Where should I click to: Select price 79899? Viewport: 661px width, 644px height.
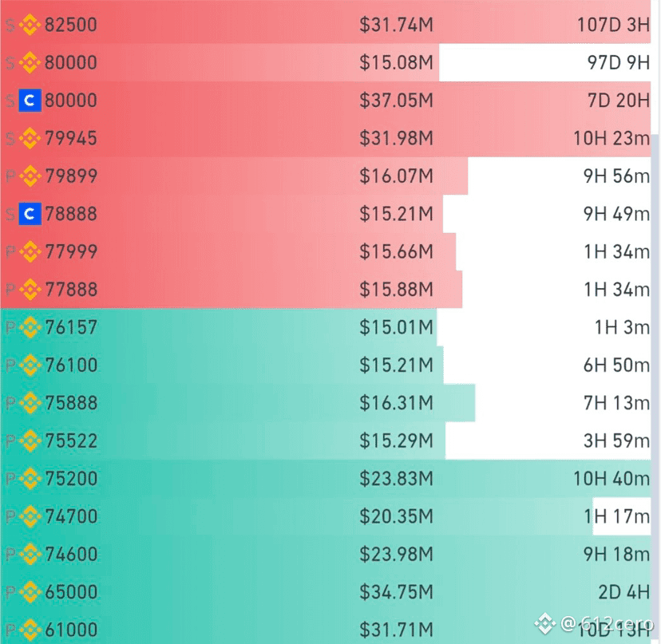(x=71, y=176)
